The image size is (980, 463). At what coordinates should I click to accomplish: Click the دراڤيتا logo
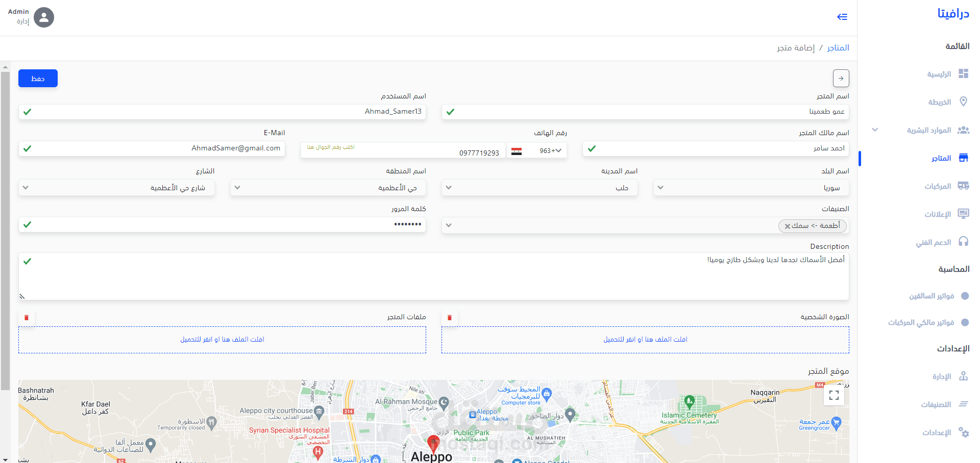953,14
